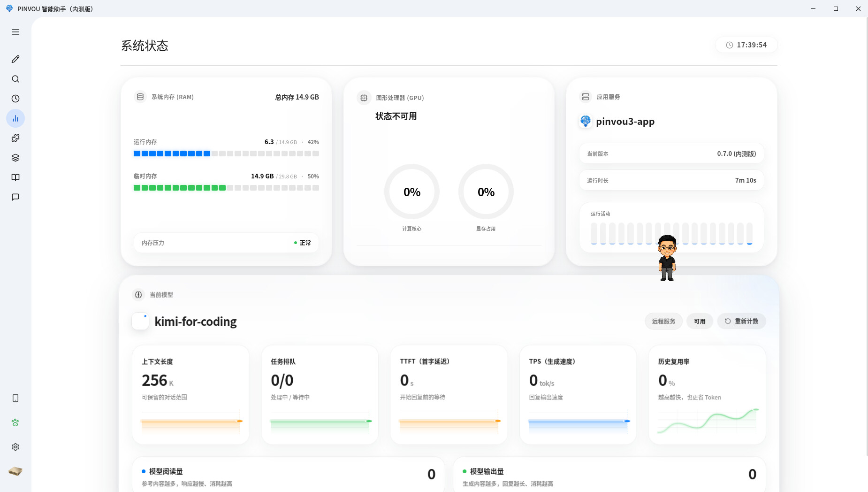Open the hamburger menu in the sidebar
Viewport: 868px width, 492px height.
click(15, 32)
